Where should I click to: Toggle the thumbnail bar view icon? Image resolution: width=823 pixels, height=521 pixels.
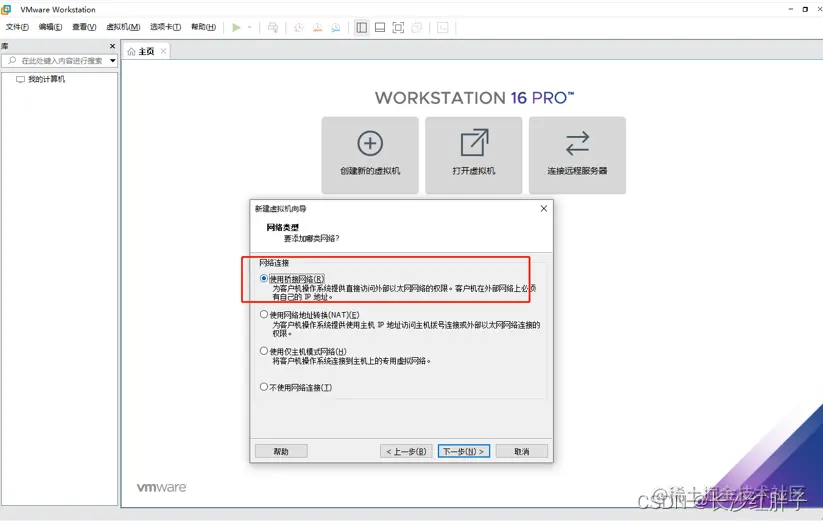[x=380, y=27]
